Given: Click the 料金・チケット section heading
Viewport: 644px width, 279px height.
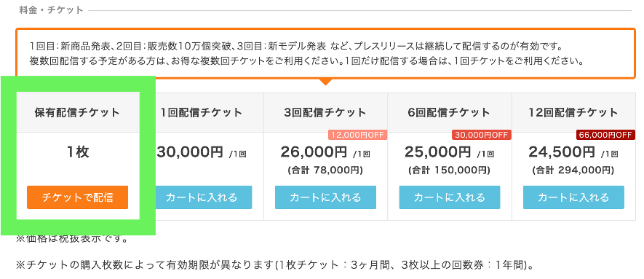Looking at the screenshot, I should tap(52, 10).
